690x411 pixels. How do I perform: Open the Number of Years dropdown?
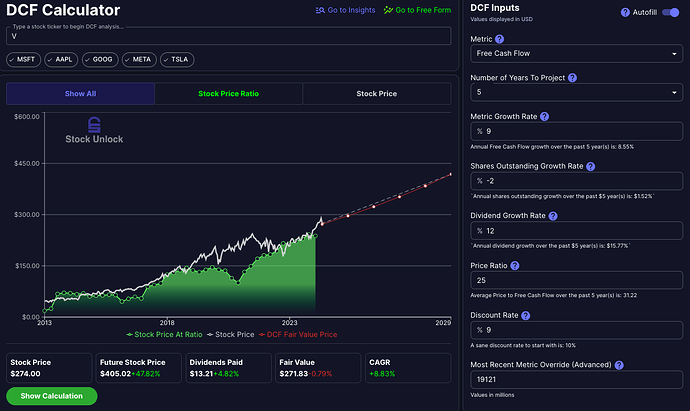tap(576, 92)
